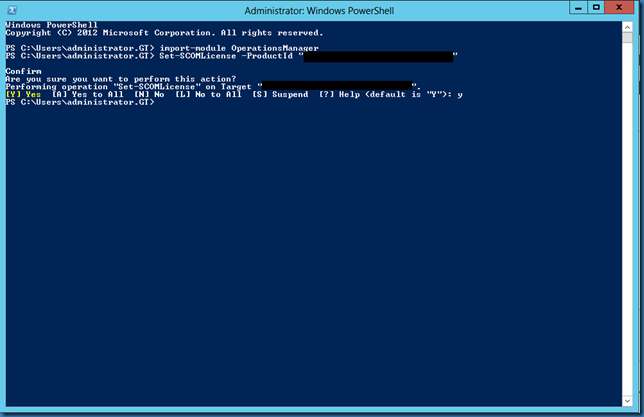The image size is (644, 417).
Task: Minimize the PowerShell window
Action: tap(575, 8)
